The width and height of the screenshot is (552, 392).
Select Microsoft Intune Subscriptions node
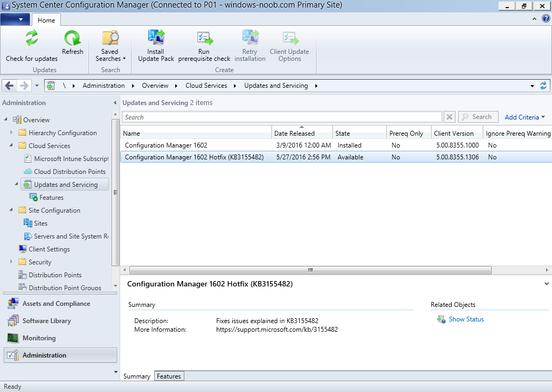66,158
